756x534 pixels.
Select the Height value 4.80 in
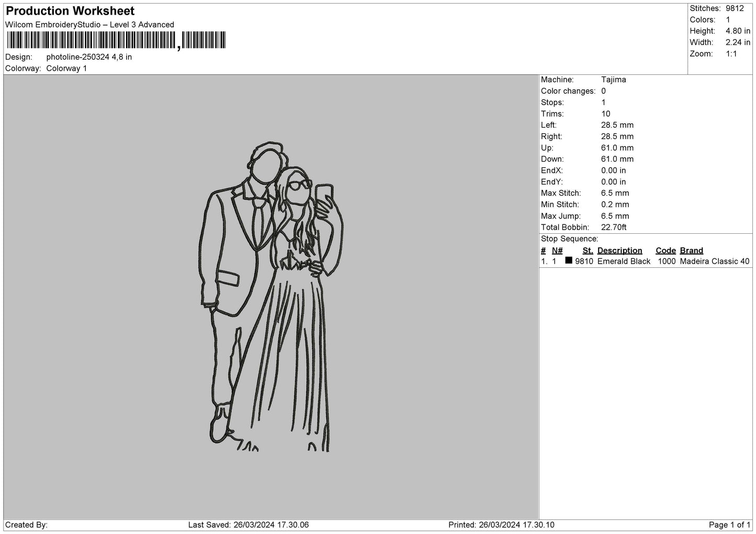(738, 31)
